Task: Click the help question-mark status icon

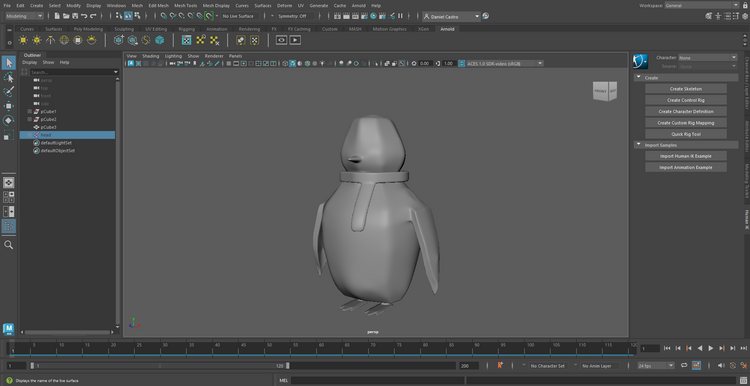Action: (x=9, y=380)
